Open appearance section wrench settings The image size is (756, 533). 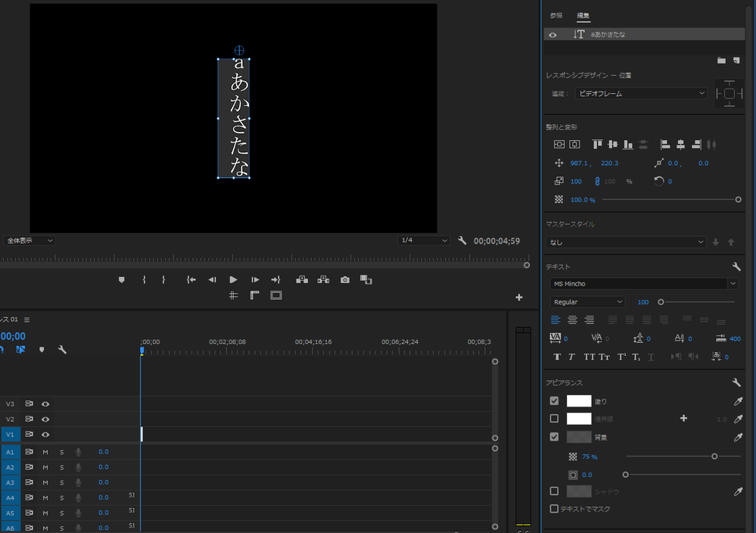tap(736, 382)
